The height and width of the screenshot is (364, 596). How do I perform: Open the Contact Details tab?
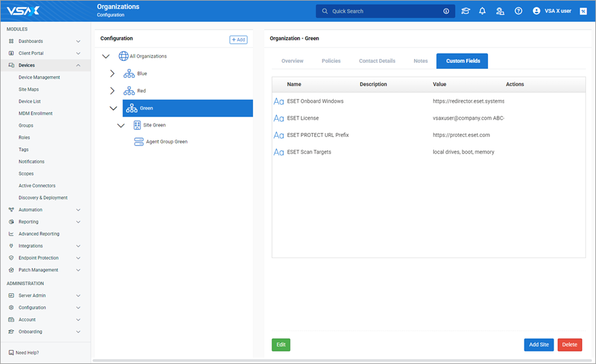(x=377, y=61)
